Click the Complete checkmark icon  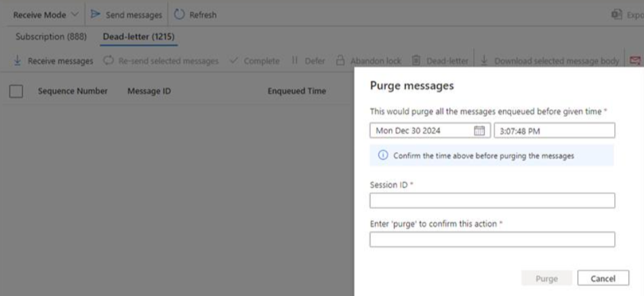click(x=234, y=60)
